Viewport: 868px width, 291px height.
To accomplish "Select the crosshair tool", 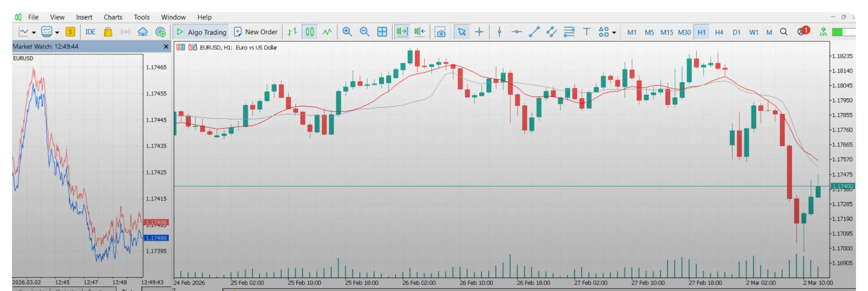I will point(479,32).
